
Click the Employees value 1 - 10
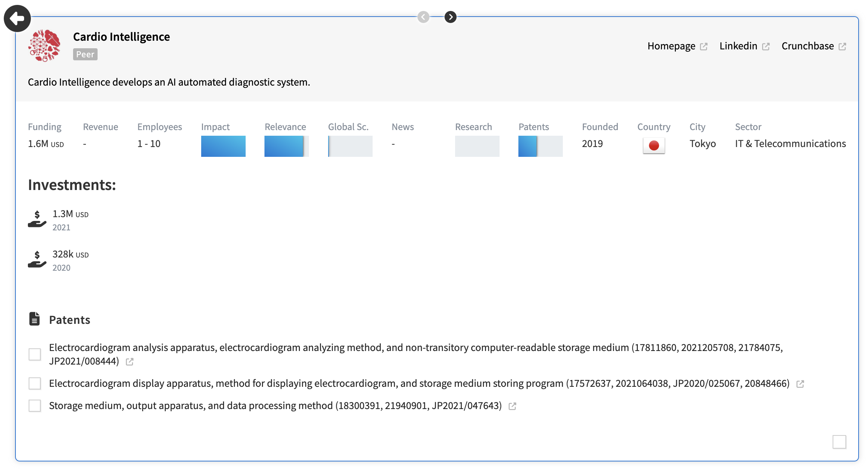[x=149, y=144]
